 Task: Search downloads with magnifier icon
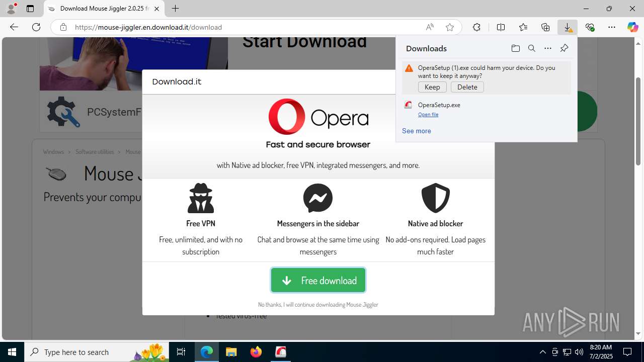(x=531, y=48)
